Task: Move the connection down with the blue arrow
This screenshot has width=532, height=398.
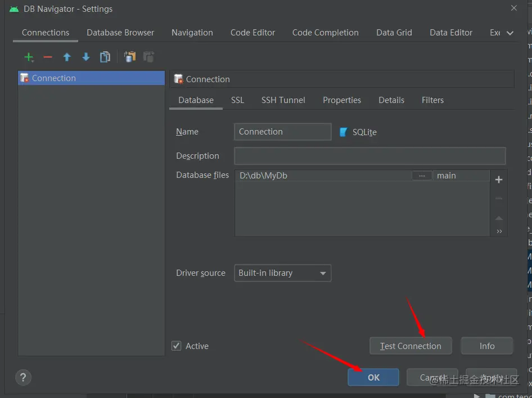Action: coord(86,57)
